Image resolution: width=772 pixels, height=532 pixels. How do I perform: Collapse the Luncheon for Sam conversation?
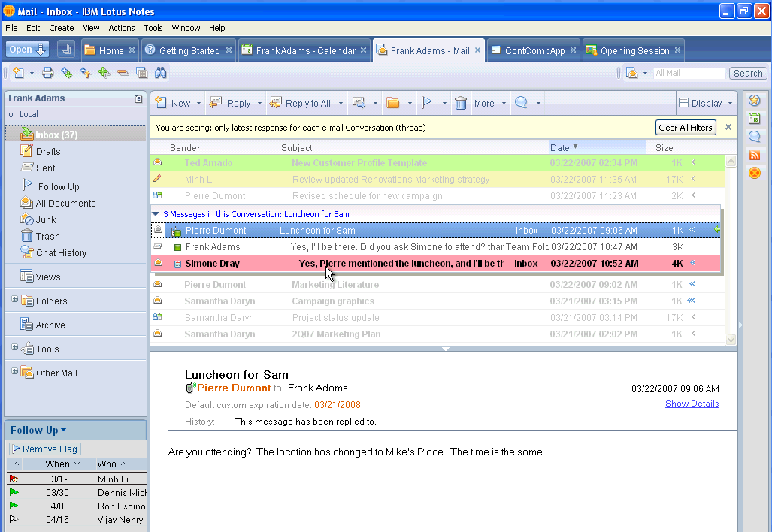[156, 214]
